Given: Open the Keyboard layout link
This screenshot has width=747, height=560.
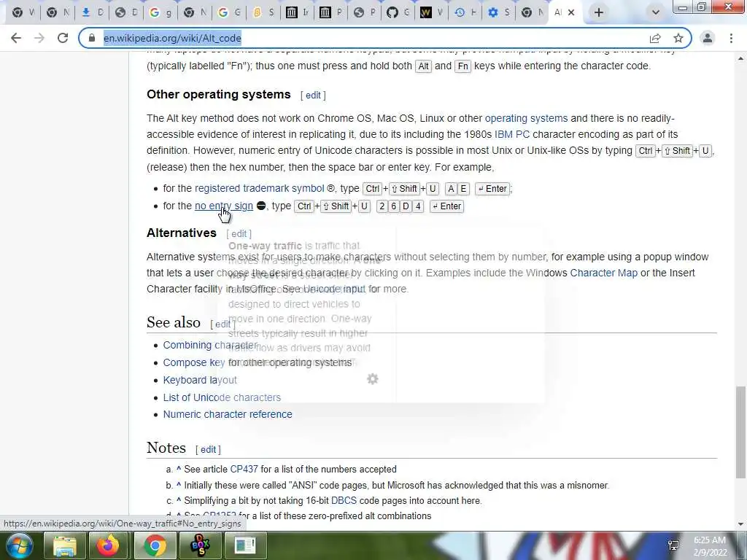Looking at the screenshot, I should 200,380.
